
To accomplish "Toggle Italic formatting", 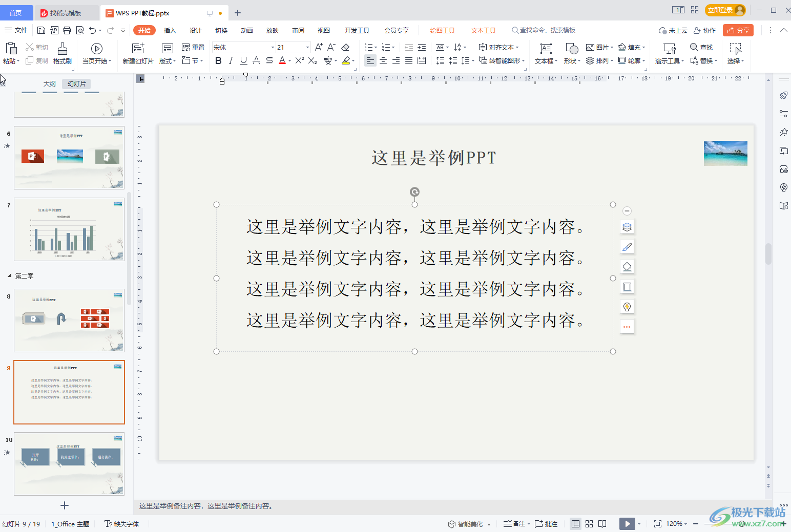I will pyautogui.click(x=231, y=60).
